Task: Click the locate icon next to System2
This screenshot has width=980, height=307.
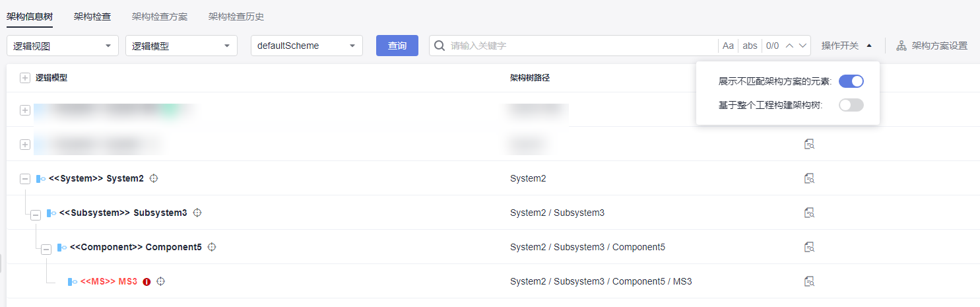Action: click(x=154, y=178)
